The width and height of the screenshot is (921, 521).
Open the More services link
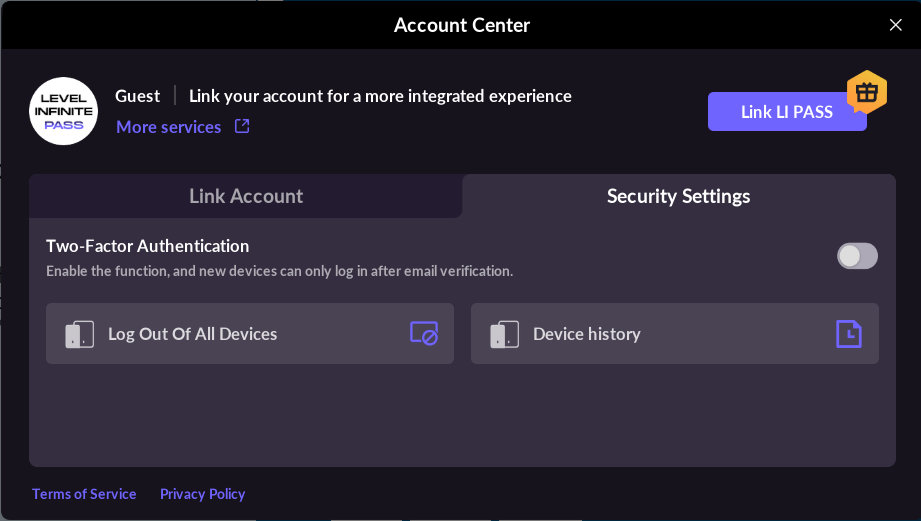coord(168,127)
